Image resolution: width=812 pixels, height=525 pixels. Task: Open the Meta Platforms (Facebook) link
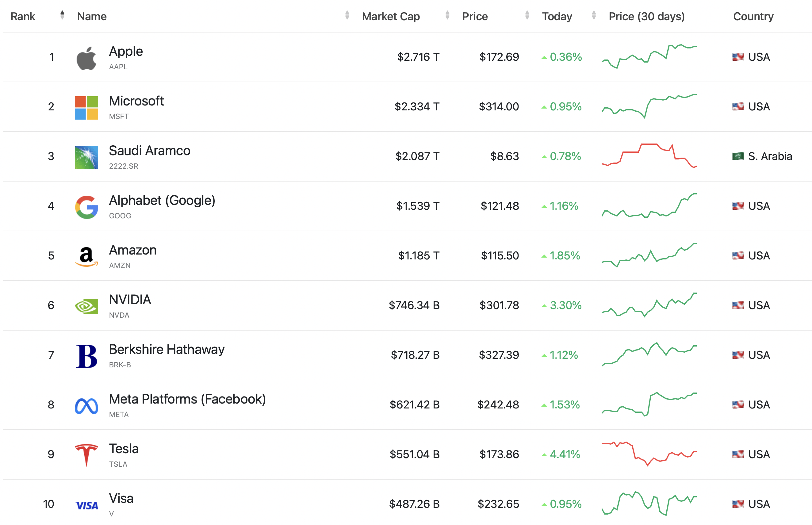tap(187, 399)
